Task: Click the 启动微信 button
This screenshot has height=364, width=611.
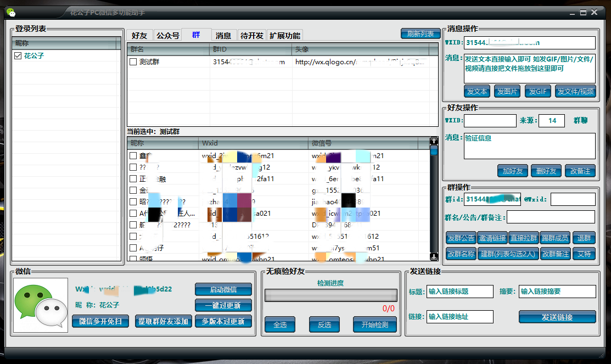Action: (x=223, y=289)
